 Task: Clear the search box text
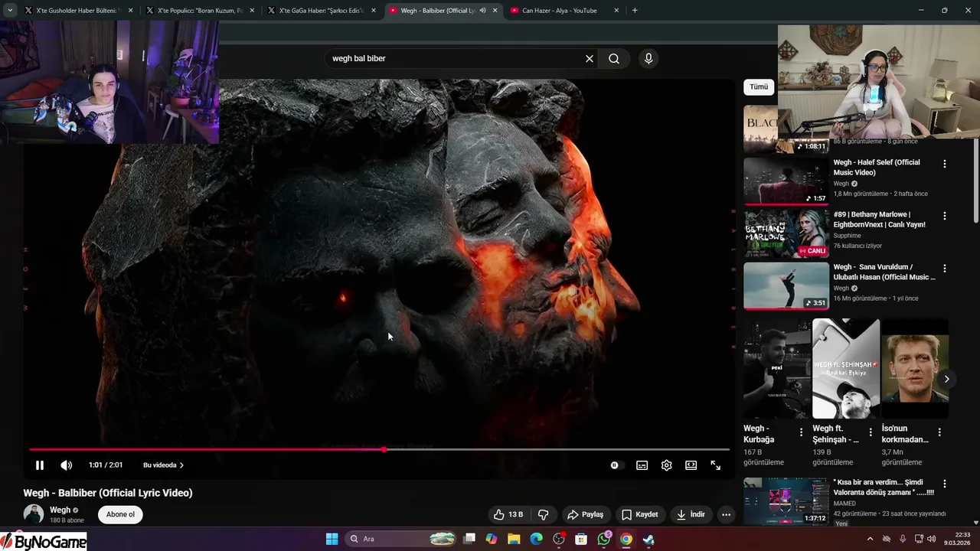tap(590, 59)
